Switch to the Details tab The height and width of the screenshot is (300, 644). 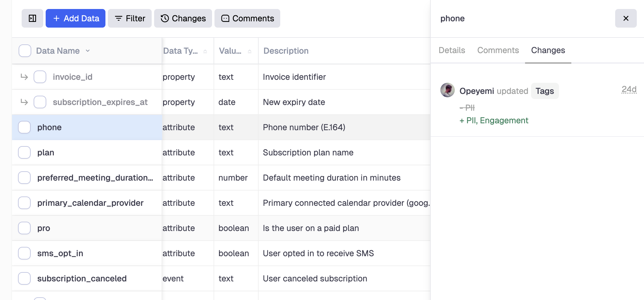tap(452, 50)
